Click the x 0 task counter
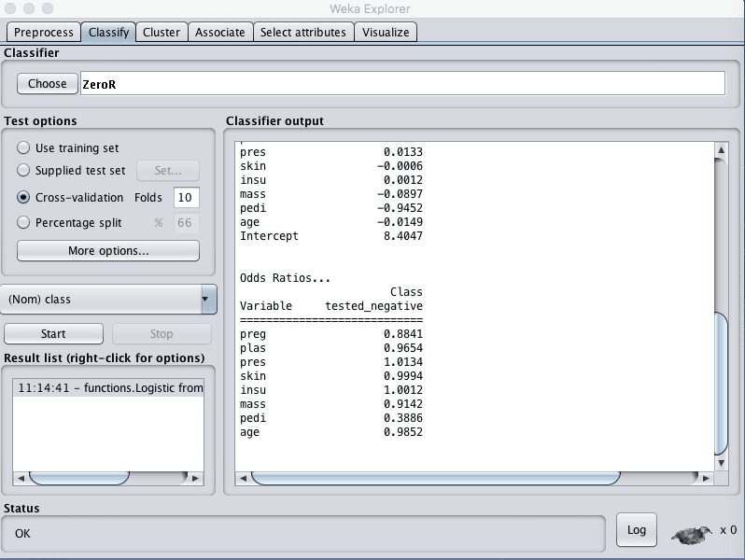745x560 pixels. pos(728,530)
